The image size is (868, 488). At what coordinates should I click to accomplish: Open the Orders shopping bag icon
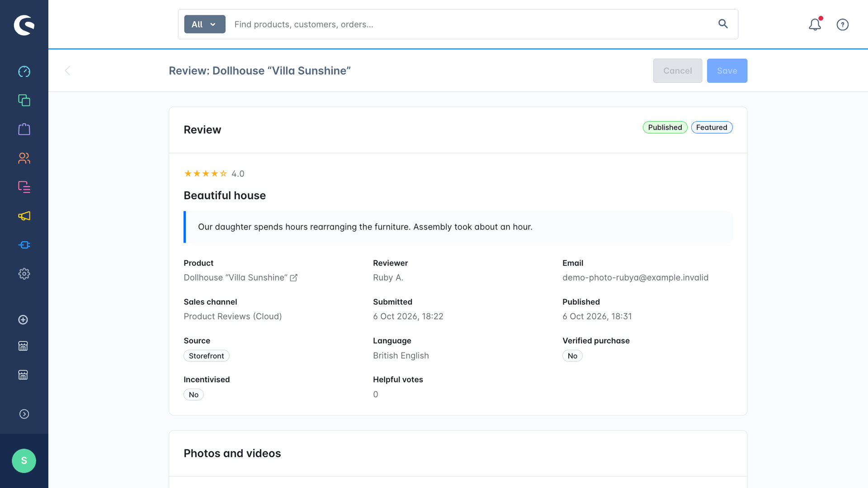24,129
